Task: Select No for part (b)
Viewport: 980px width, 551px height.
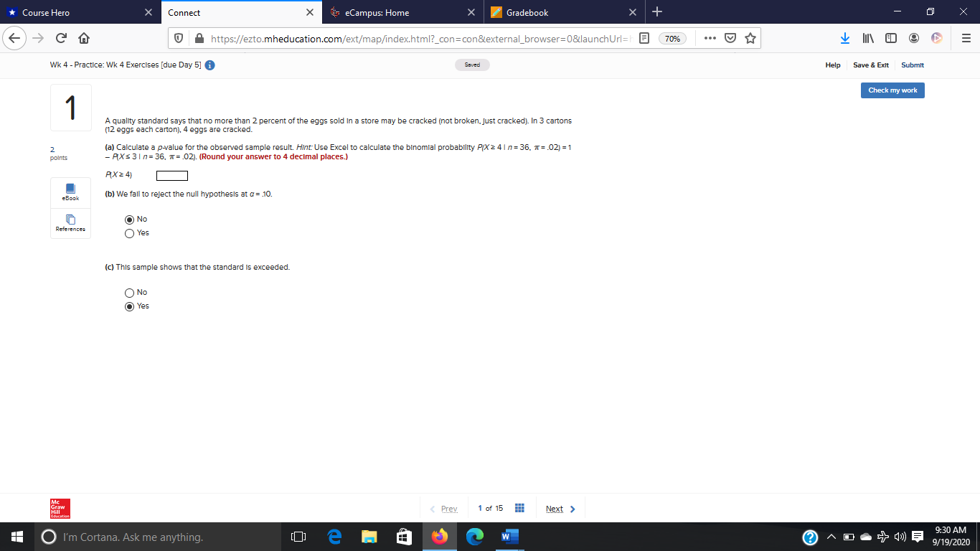Action: [129, 219]
